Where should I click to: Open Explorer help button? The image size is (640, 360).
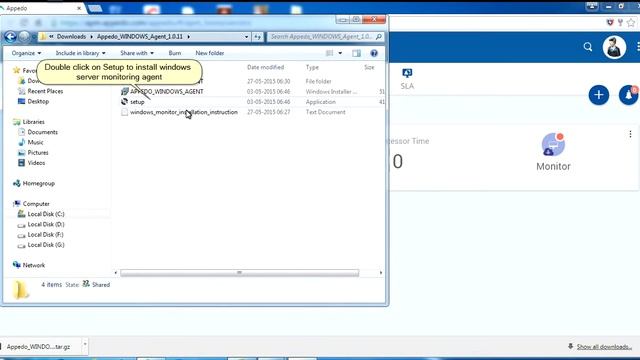pos(373,53)
